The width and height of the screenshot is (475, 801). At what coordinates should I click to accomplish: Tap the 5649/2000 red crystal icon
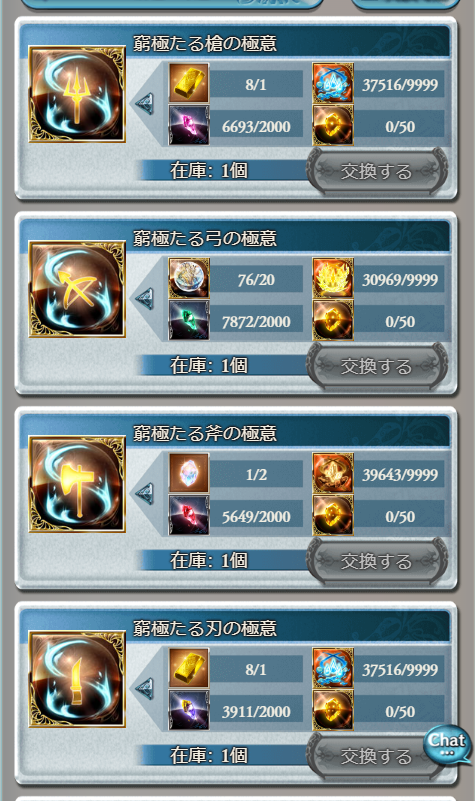(x=189, y=515)
